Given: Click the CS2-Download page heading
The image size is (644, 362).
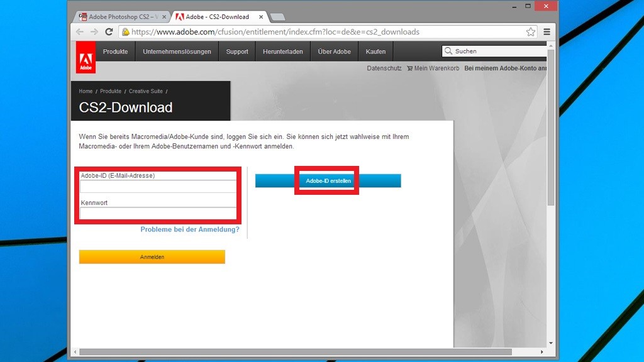Looking at the screenshot, I should [126, 107].
